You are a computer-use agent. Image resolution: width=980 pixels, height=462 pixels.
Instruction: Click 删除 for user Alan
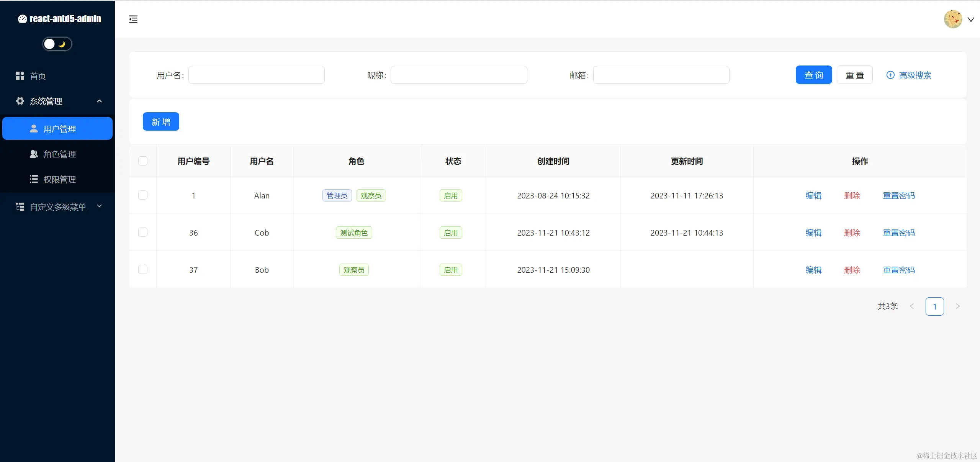[852, 195]
